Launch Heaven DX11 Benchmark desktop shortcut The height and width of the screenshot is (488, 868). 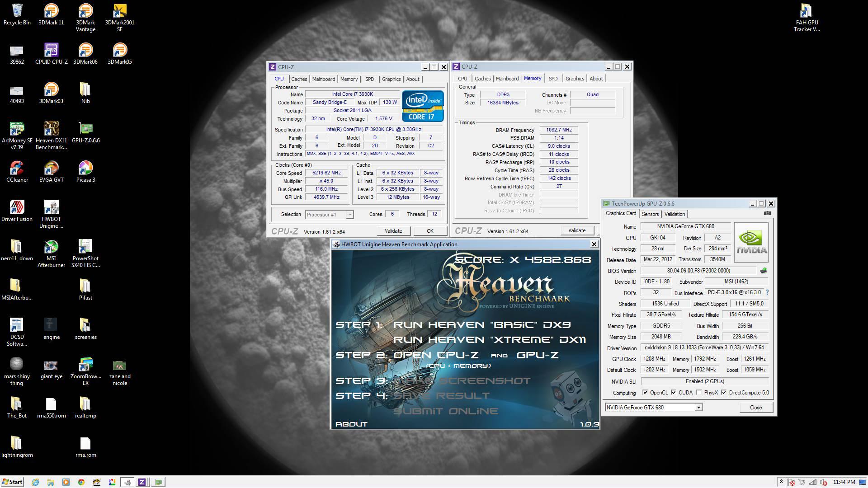point(51,135)
